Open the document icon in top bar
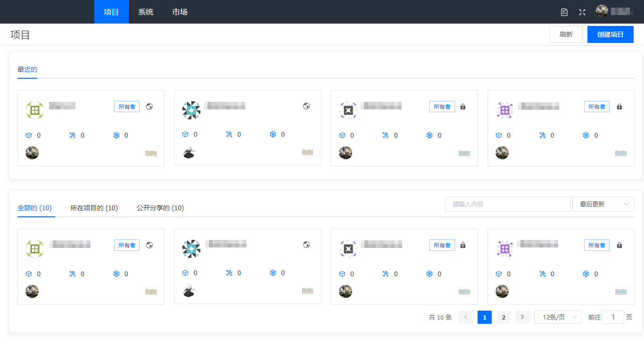The height and width of the screenshot is (362, 644). click(x=564, y=12)
